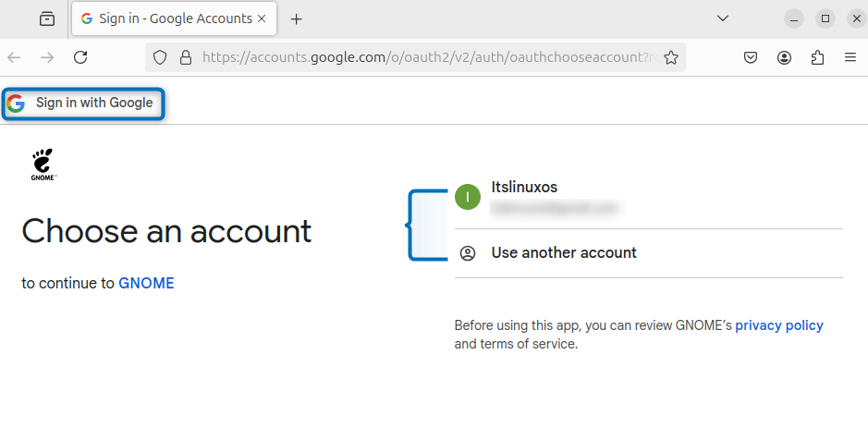Open the Firefox hamburger menu
Screen dimensions: 868x428
click(x=850, y=57)
